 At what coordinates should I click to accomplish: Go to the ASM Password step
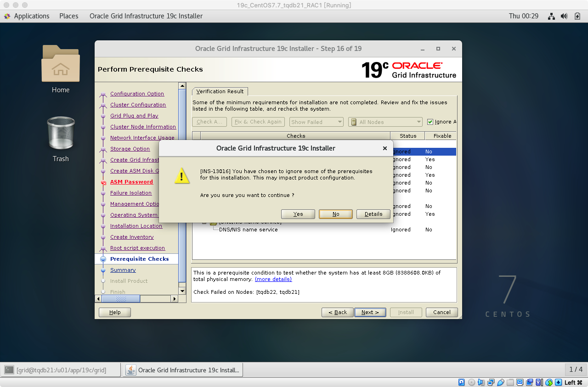pos(131,182)
